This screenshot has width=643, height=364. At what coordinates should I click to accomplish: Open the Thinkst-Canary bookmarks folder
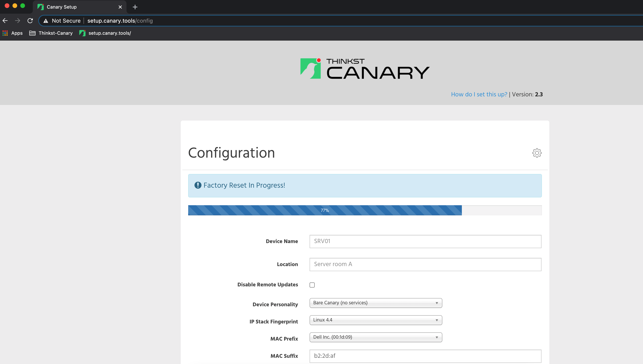pos(51,33)
